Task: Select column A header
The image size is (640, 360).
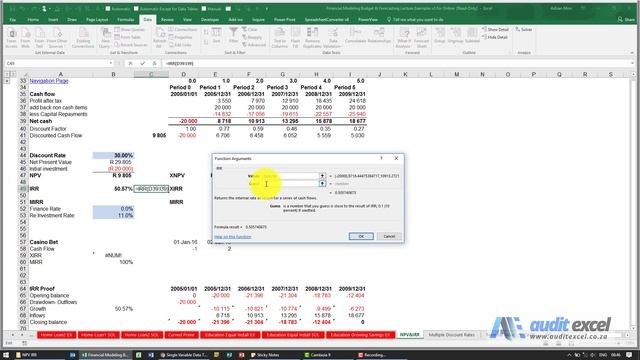Action: click(x=60, y=74)
